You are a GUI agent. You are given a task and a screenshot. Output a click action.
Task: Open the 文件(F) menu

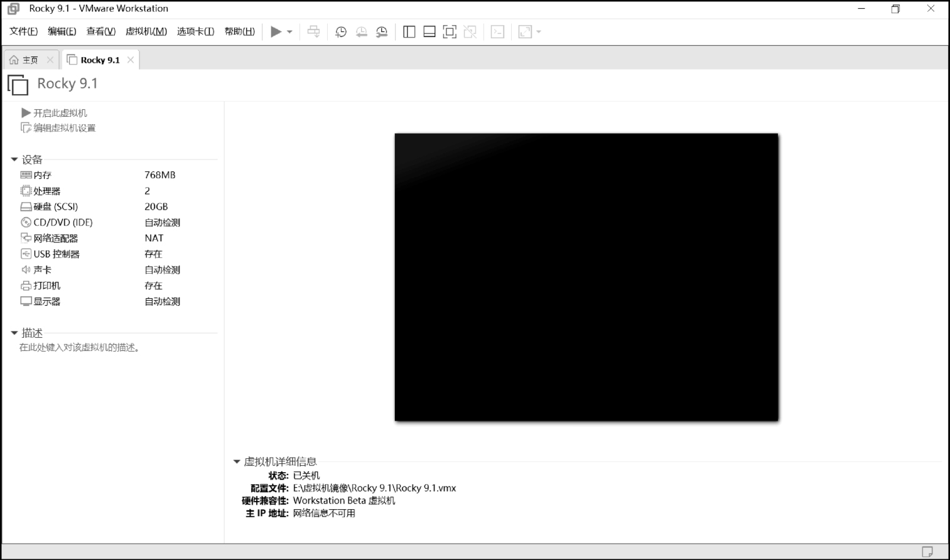(24, 31)
